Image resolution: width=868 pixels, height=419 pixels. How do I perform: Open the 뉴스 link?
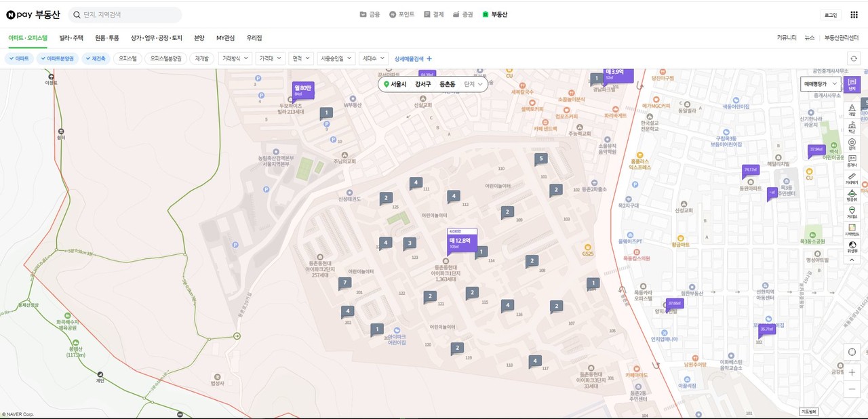pos(810,38)
